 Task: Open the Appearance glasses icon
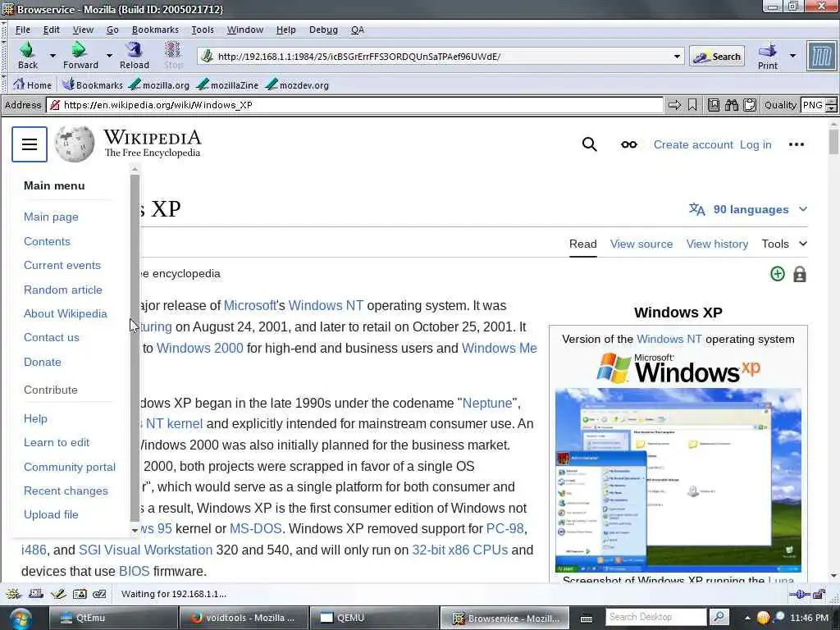[629, 144]
